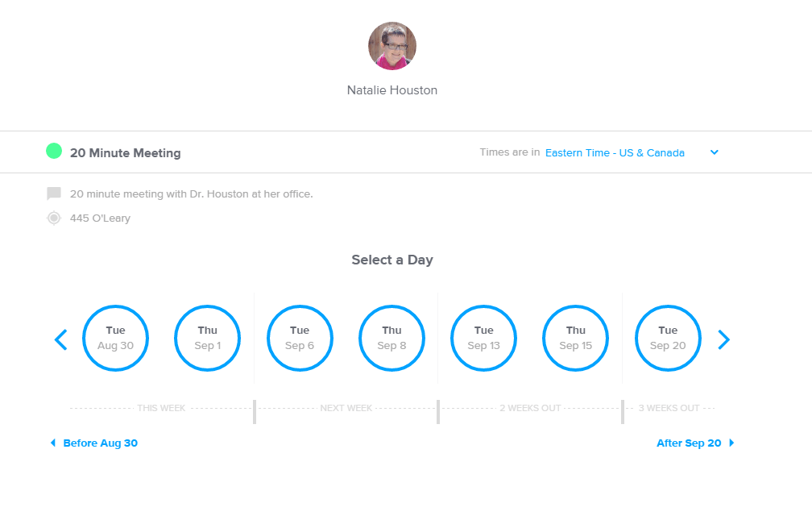Click Natalie Houston's profile avatar
Image resolution: width=812 pixels, height=520 pixels.
[x=392, y=46]
